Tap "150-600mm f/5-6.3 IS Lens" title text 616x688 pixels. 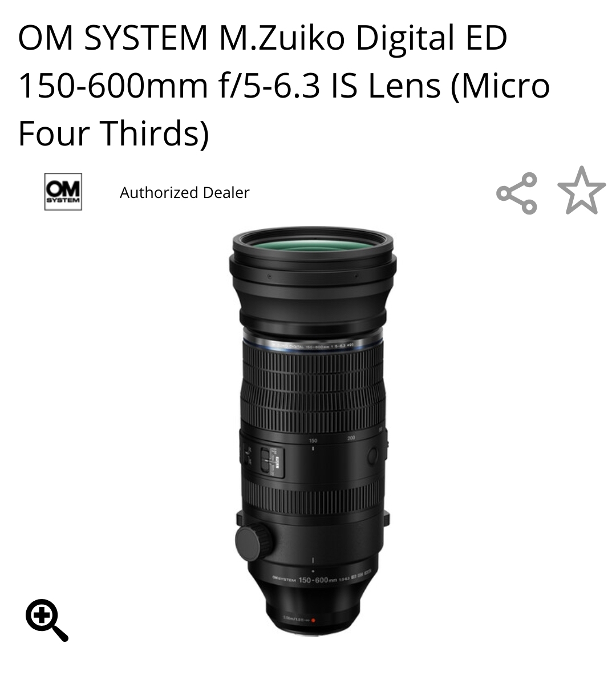(229, 85)
